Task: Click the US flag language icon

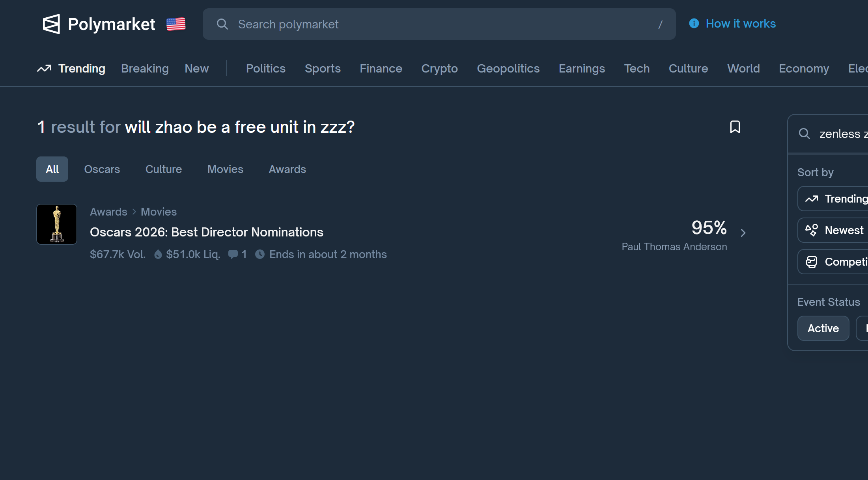Action: pyautogui.click(x=176, y=24)
